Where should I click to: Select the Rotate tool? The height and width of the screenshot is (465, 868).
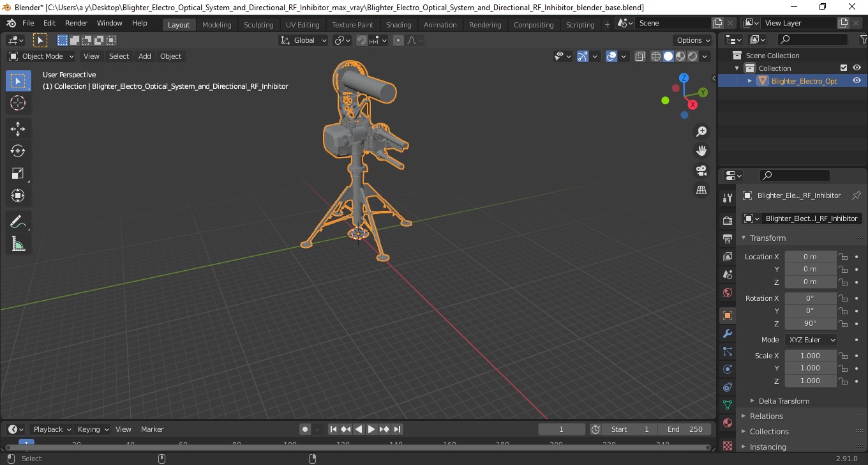(x=18, y=151)
